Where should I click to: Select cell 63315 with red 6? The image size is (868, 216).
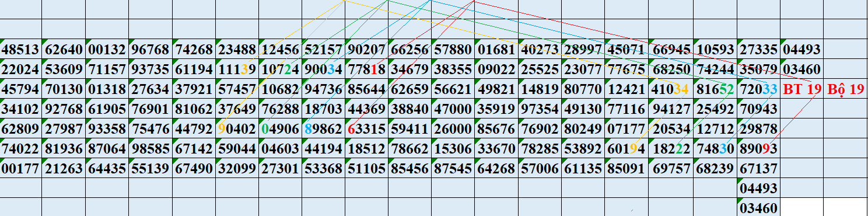pos(366,129)
